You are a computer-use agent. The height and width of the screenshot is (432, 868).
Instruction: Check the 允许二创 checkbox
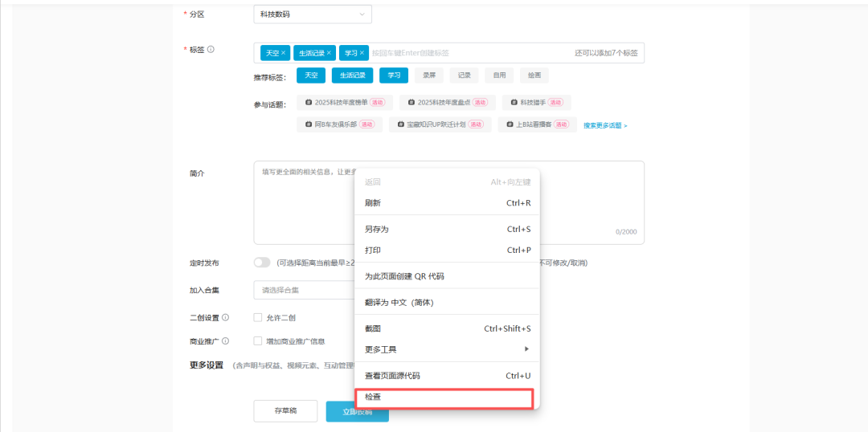pos(257,317)
